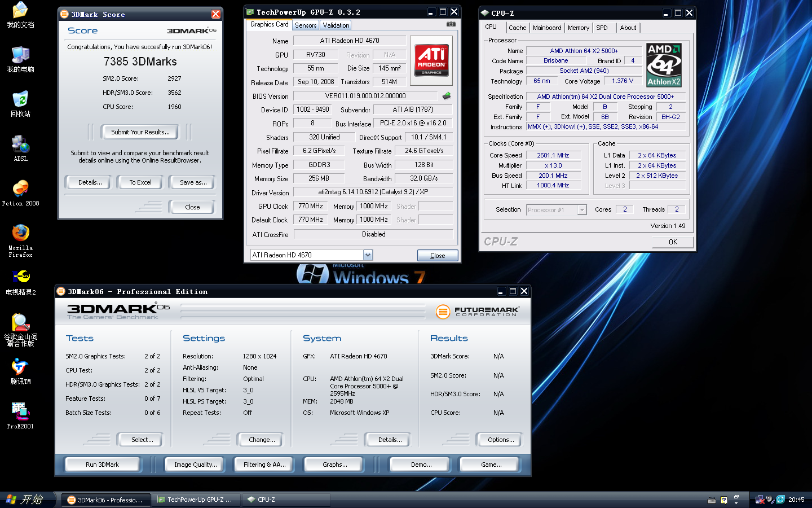Image resolution: width=812 pixels, height=508 pixels.
Task: Click the network disconnected tray icon
Action: (x=760, y=500)
